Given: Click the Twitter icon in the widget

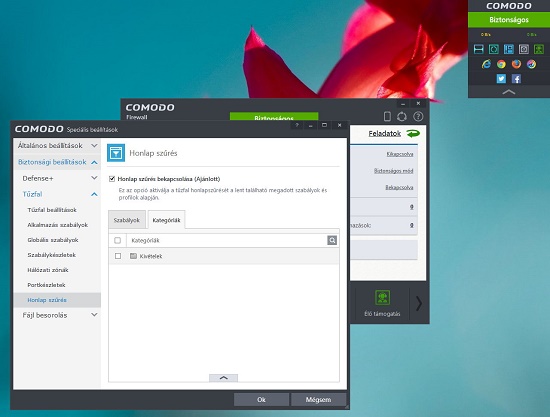Looking at the screenshot, I should tap(501, 79).
